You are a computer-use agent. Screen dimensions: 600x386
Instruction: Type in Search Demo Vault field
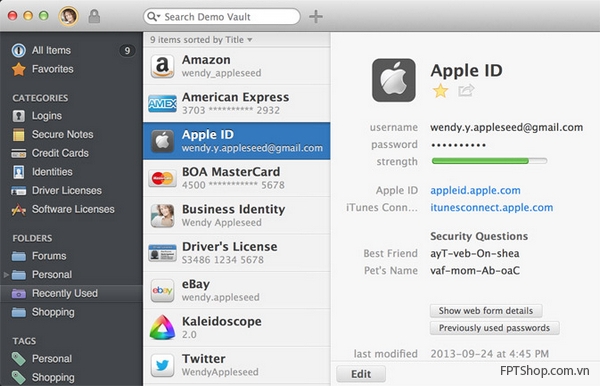point(222,16)
